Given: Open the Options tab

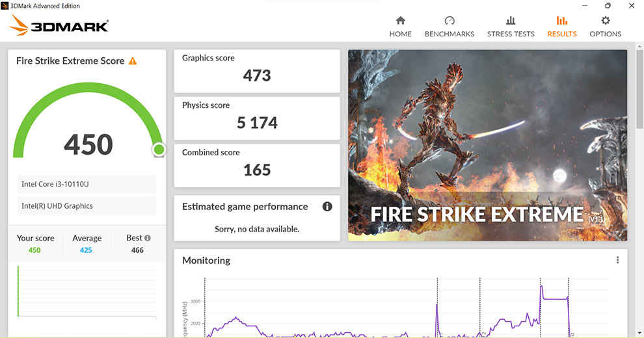Looking at the screenshot, I should 606,27.
